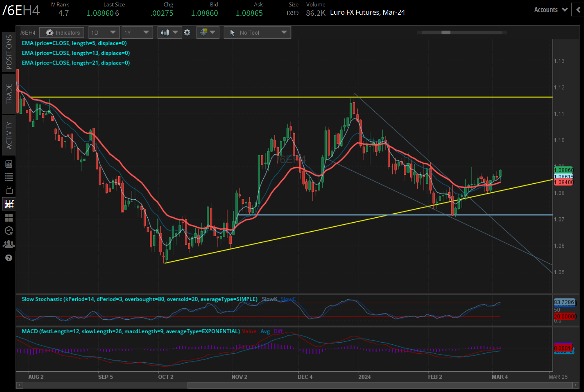Open the No Tool drawing selector
584x392 pixels.
point(257,33)
